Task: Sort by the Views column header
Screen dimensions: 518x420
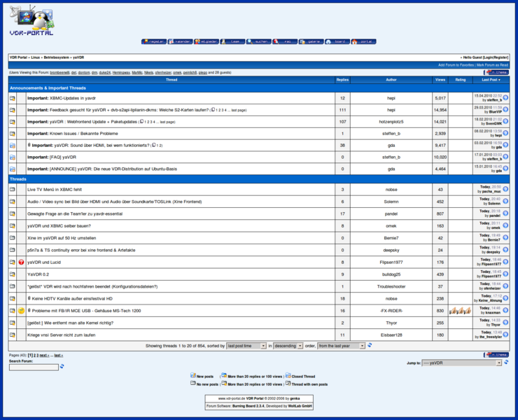Action: click(440, 80)
